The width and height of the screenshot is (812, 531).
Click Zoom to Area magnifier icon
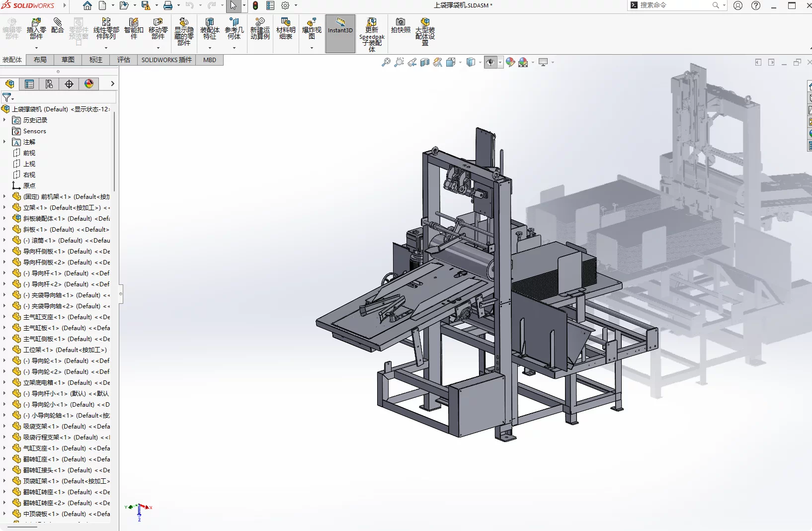pos(399,62)
